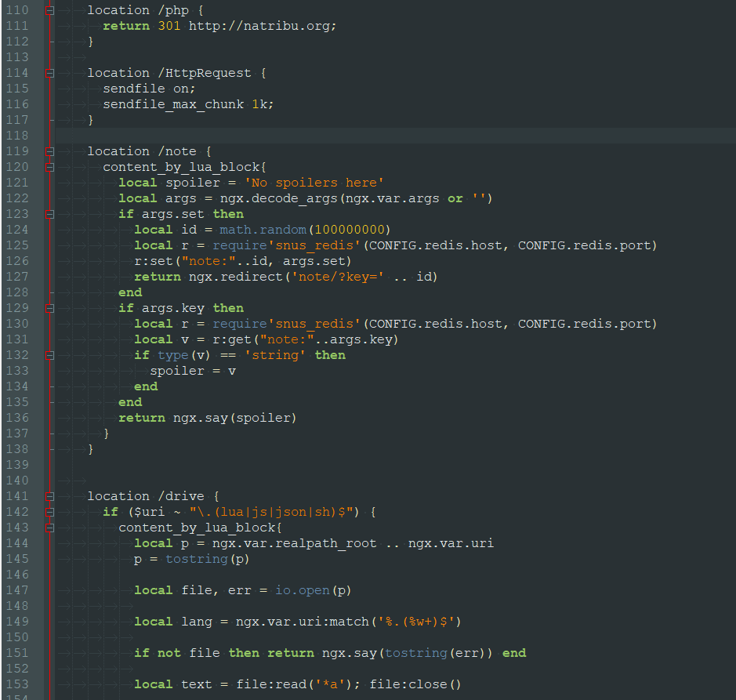Click 'ngx.var.realpath_root' on line 144
The image size is (736, 700).
point(294,543)
